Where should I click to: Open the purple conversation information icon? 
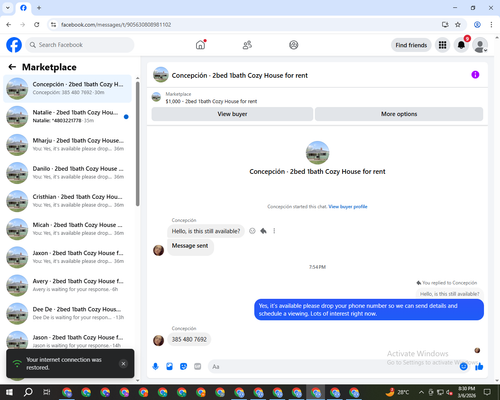click(x=475, y=75)
